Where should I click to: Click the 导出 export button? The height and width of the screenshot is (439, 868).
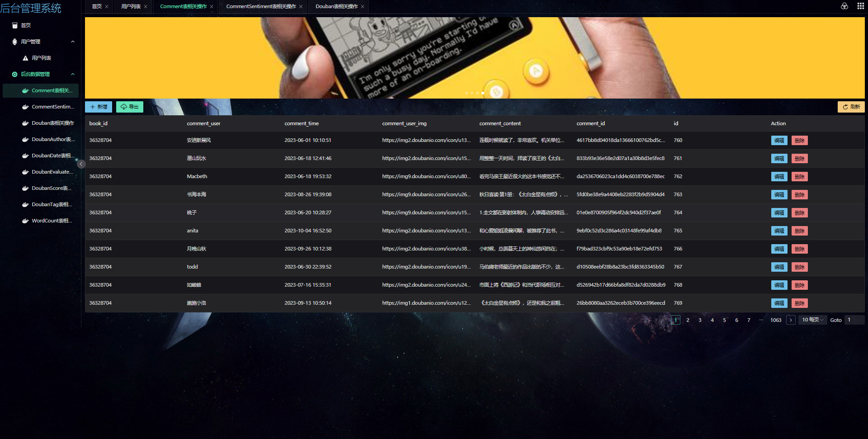click(130, 107)
